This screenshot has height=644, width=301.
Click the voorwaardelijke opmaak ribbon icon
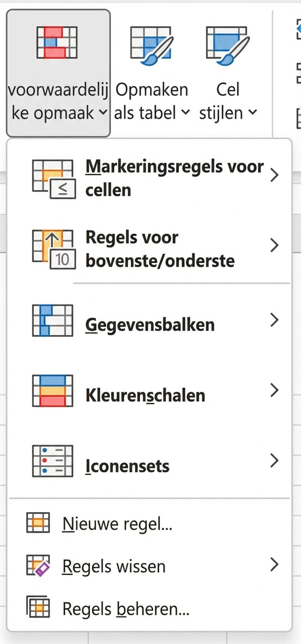click(x=57, y=42)
